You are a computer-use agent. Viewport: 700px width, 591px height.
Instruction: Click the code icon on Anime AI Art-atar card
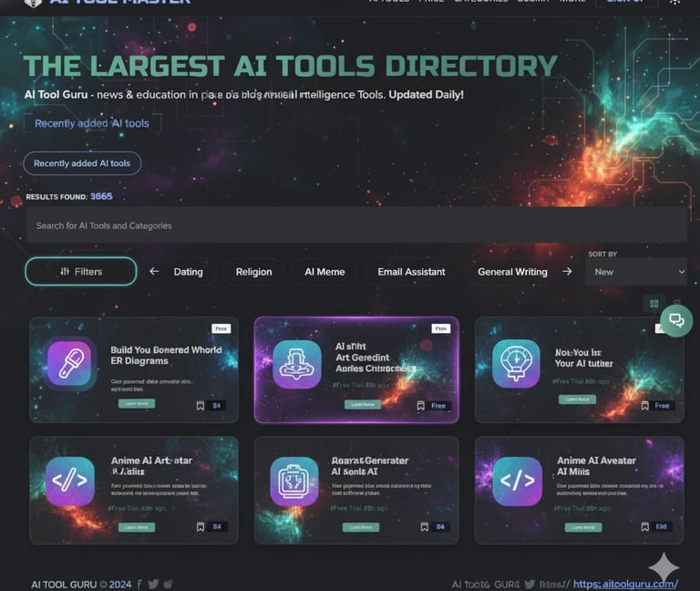pyautogui.click(x=69, y=481)
